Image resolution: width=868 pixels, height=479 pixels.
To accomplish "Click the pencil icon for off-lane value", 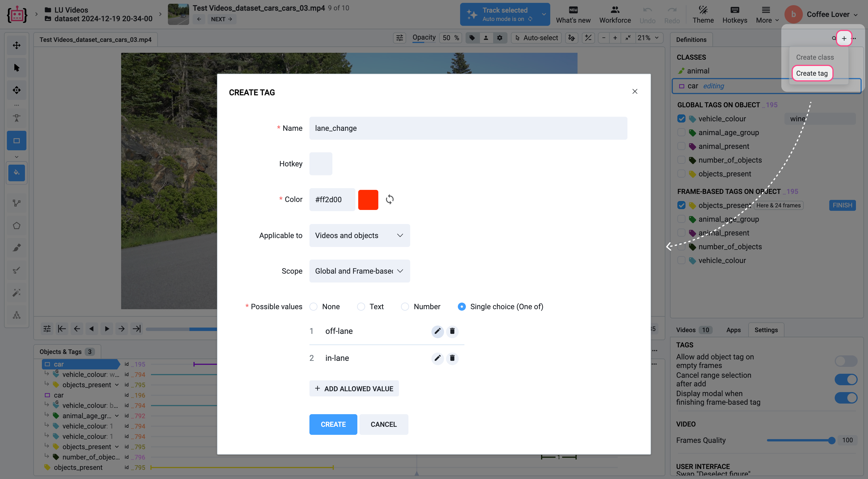I will pos(437,331).
